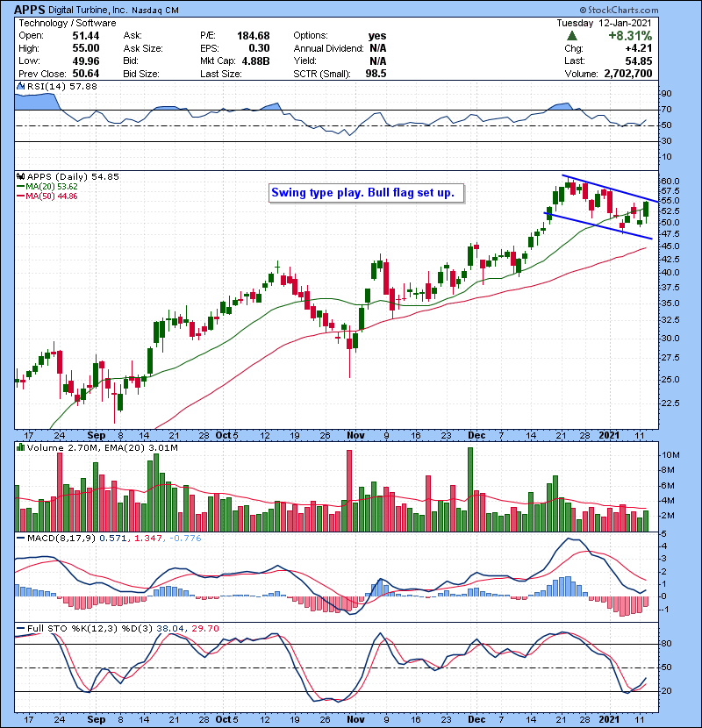Click the stochastic %D value 29.70
Image resolution: width=702 pixels, height=728 pixels.
tap(204, 628)
